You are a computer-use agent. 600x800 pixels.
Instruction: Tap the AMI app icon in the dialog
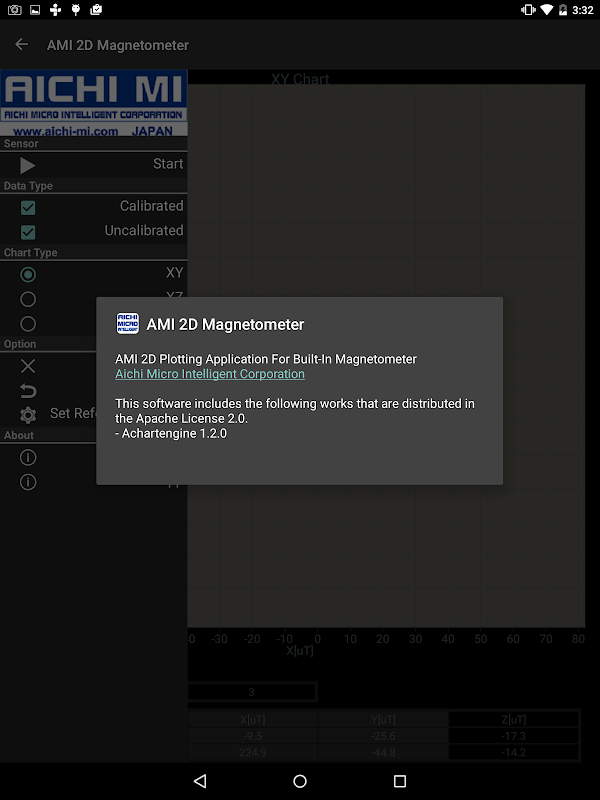[x=128, y=323]
